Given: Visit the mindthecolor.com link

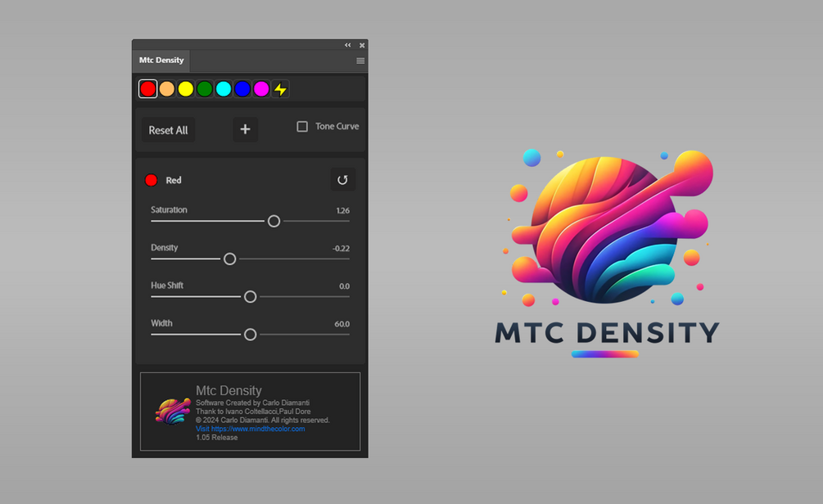Looking at the screenshot, I should click(x=251, y=429).
